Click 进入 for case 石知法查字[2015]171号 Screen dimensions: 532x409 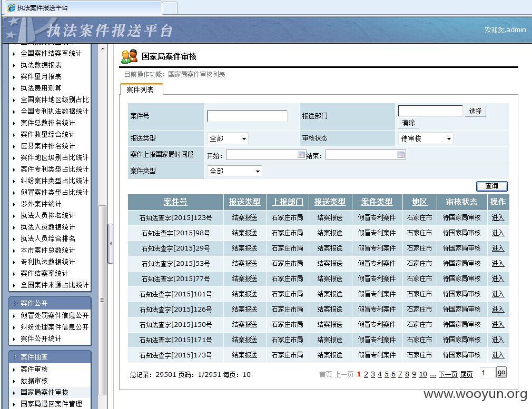pos(498,340)
